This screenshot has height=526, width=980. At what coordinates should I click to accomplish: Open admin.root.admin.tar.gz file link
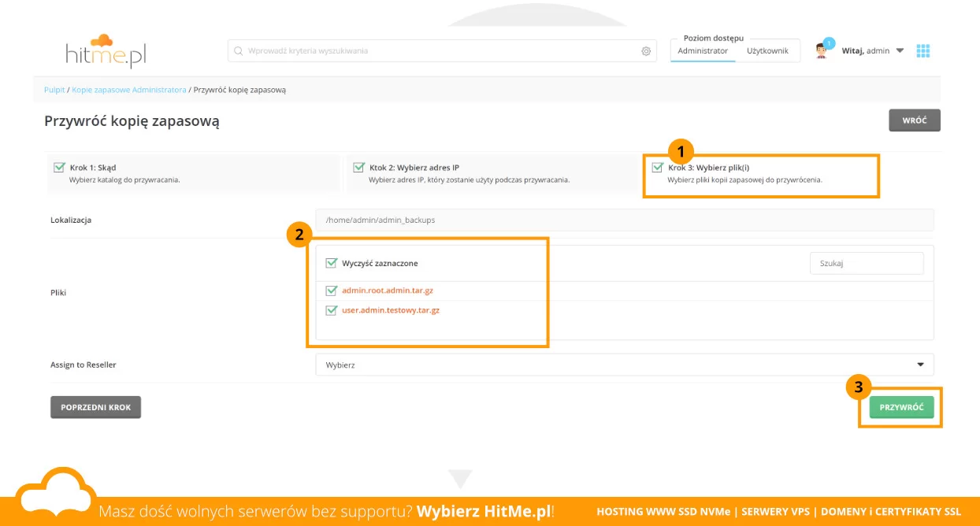pos(388,291)
